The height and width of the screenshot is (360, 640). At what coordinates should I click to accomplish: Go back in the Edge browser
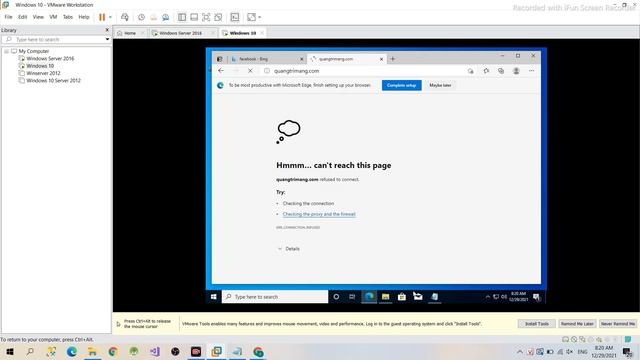221,71
